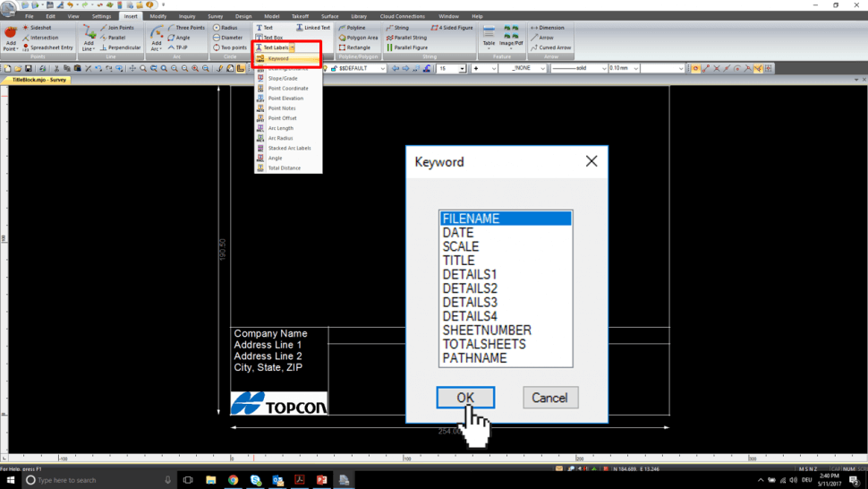Expand the Text Labels dropdown arrow
This screenshot has height=489, width=868.
(x=293, y=47)
